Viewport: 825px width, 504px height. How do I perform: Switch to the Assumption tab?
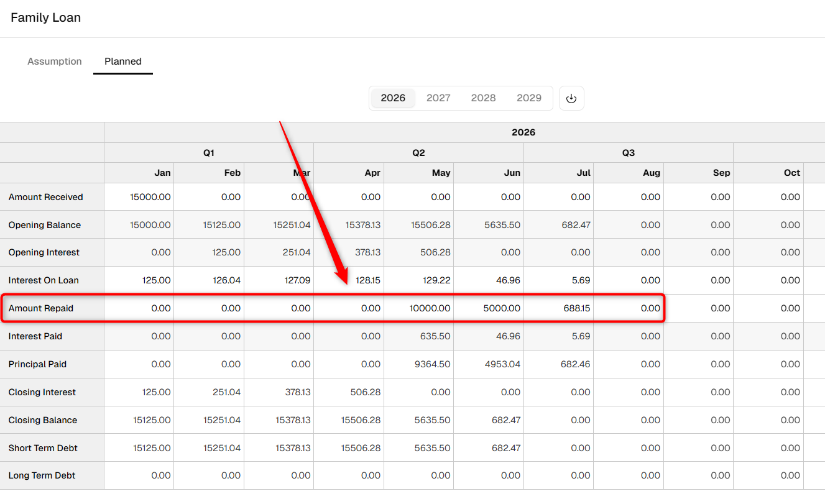[x=55, y=62]
